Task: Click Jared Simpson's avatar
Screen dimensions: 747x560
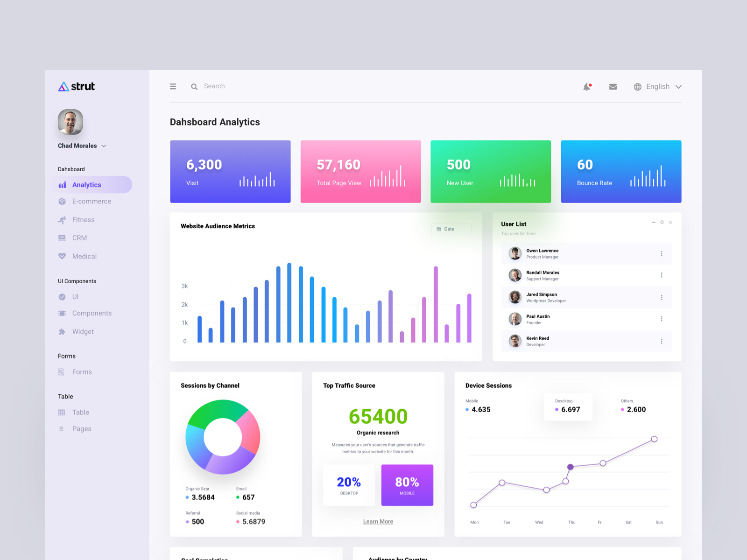Action: (x=515, y=297)
